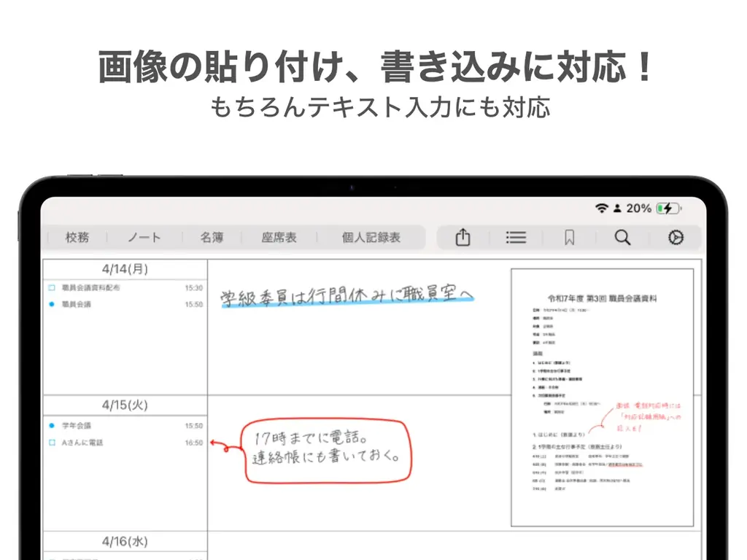
Task: Select the bookmark icon in toolbar
Action: [569, 238]
